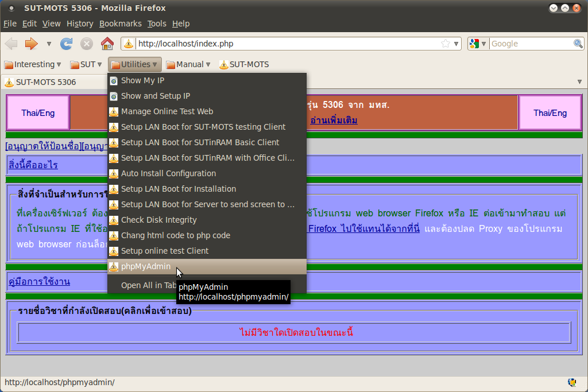Focus the URL address field
Viewport: 588px width, 392px height.
tap(287, 44)
